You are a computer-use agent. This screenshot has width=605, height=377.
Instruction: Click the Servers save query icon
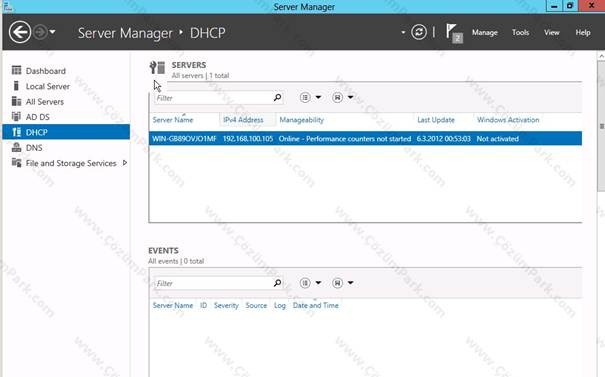[337, 98]
